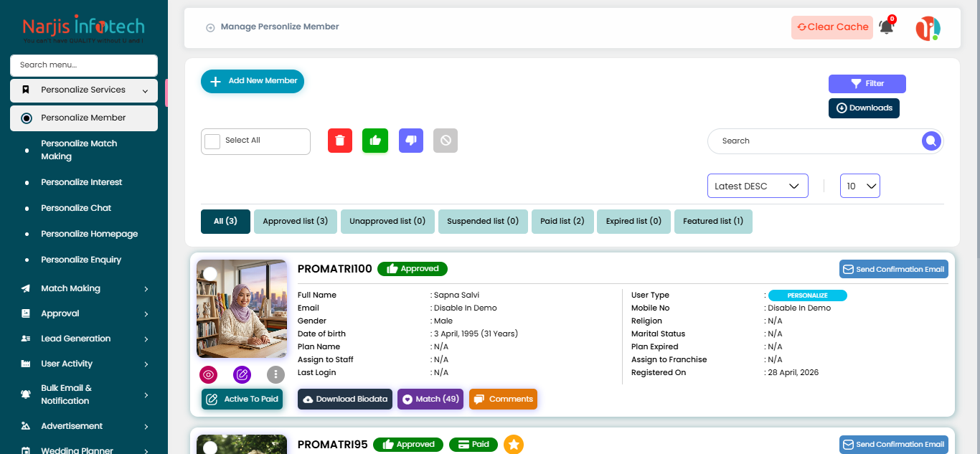980x454 pixels.
Task: Select the PROMATRI100 member photo checkbox
Action: point(210,274)
